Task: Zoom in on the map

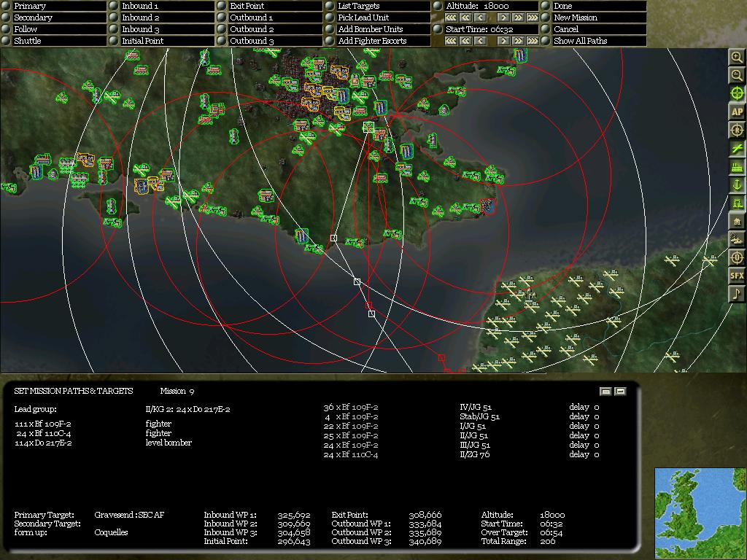Action: (x=737, y=57)
